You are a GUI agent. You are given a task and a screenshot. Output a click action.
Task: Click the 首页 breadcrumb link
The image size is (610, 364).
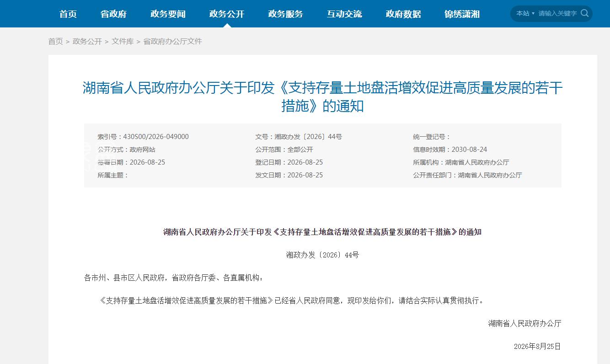tap(56, 41)
